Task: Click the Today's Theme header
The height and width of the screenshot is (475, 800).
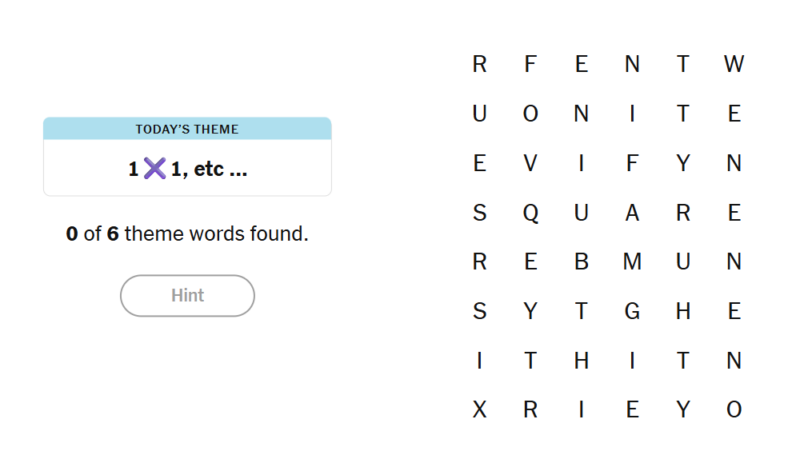Action: tap(187, 129)
